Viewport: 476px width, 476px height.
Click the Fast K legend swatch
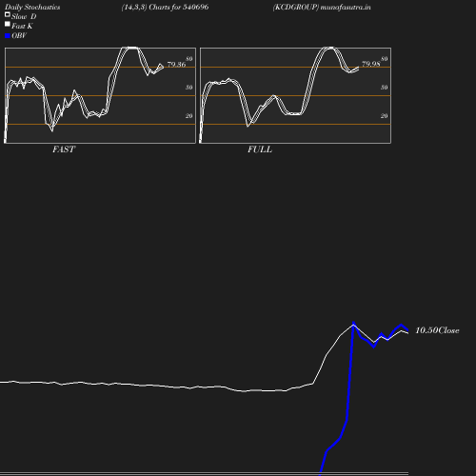(8, 24)
